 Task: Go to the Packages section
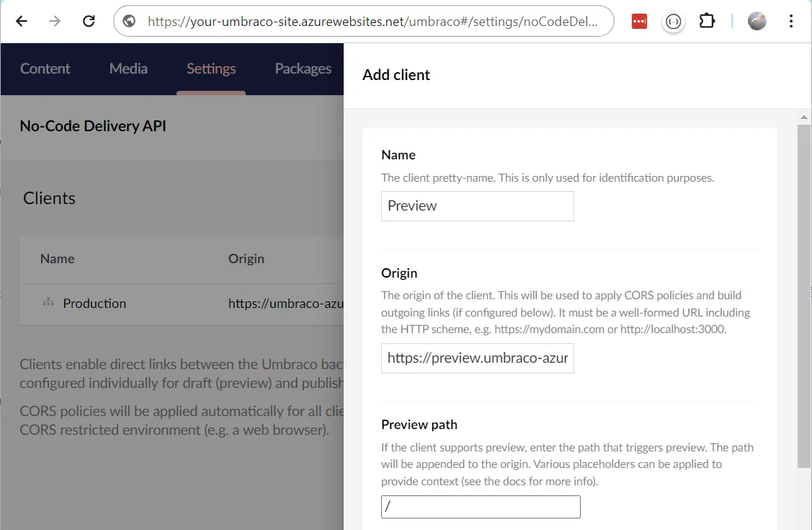tap(303, 69)
